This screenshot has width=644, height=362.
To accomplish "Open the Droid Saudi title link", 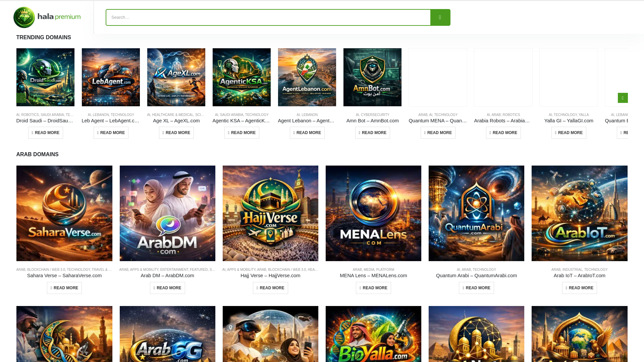I will click(x=45, y=121).
